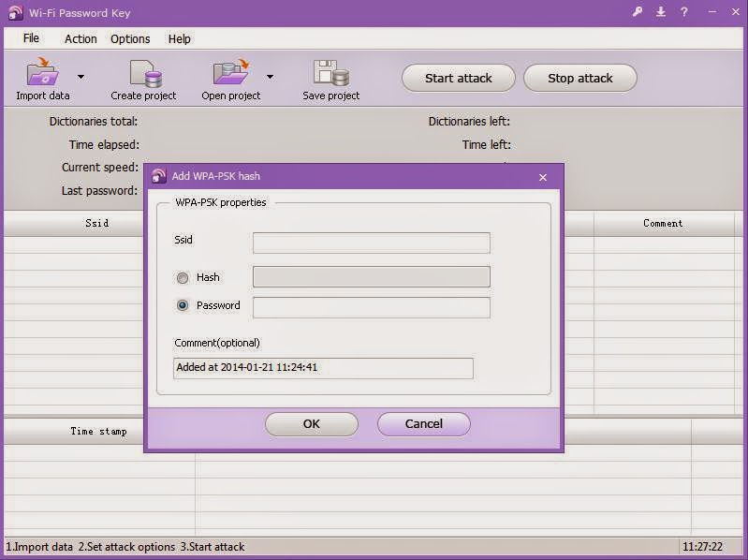
Task: Click the download icon in title bar
Action: click(661, 12)
